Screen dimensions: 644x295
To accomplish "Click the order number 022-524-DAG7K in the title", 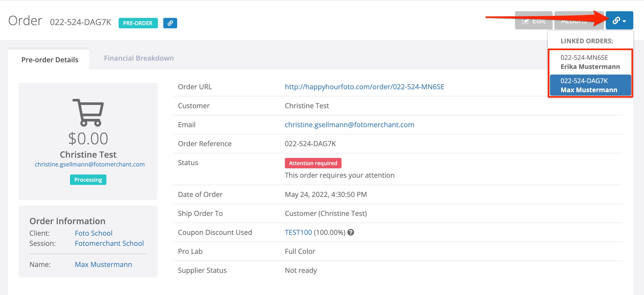I will pos(81,22).
